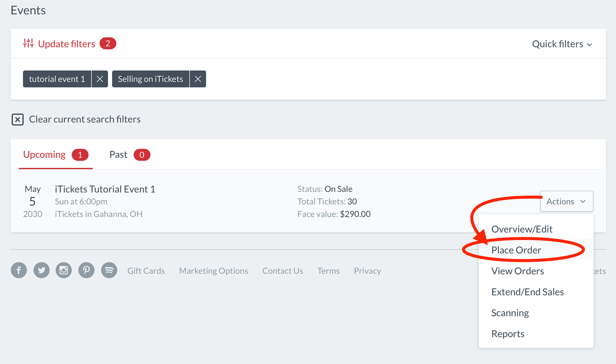Open the Terms footer link
Screen dimensions: 616x364
(x=328, y=271)
